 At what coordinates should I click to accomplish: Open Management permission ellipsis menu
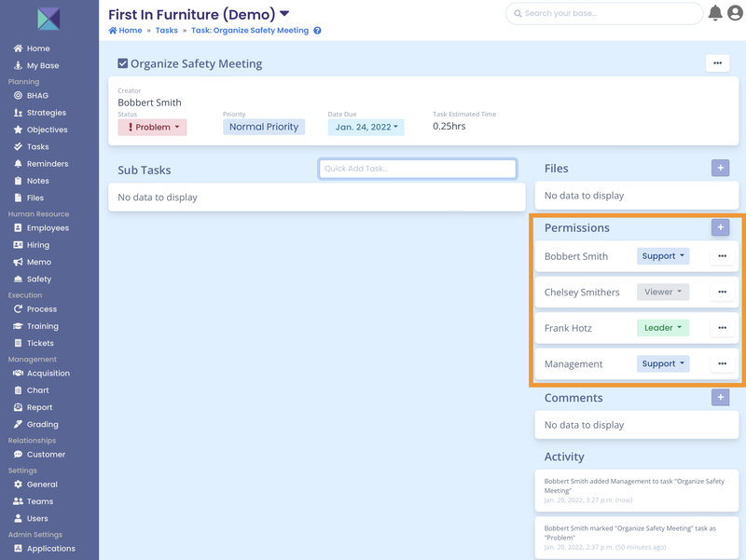(722, 363)
